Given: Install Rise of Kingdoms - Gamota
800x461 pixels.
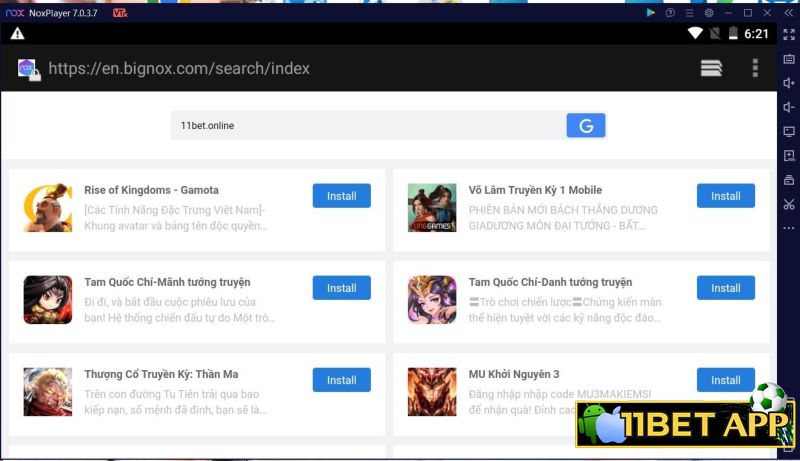Looking at the screenshot, I should click(341, 196).
